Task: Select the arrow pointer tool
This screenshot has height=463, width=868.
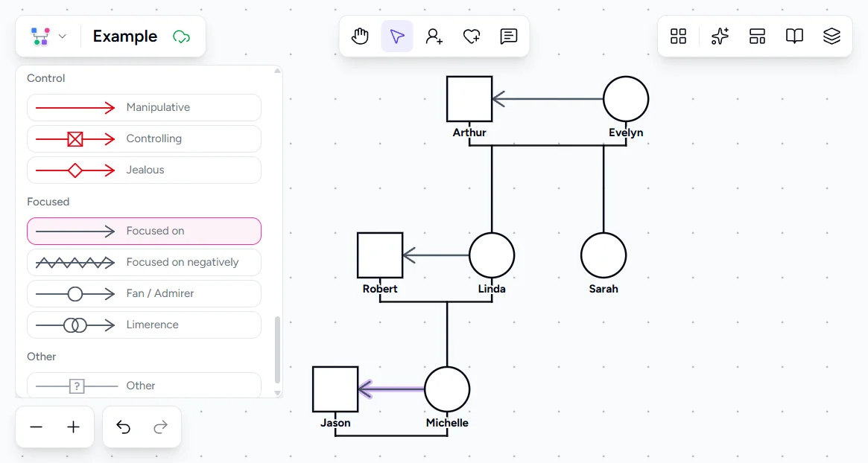Action: (397, 36)
